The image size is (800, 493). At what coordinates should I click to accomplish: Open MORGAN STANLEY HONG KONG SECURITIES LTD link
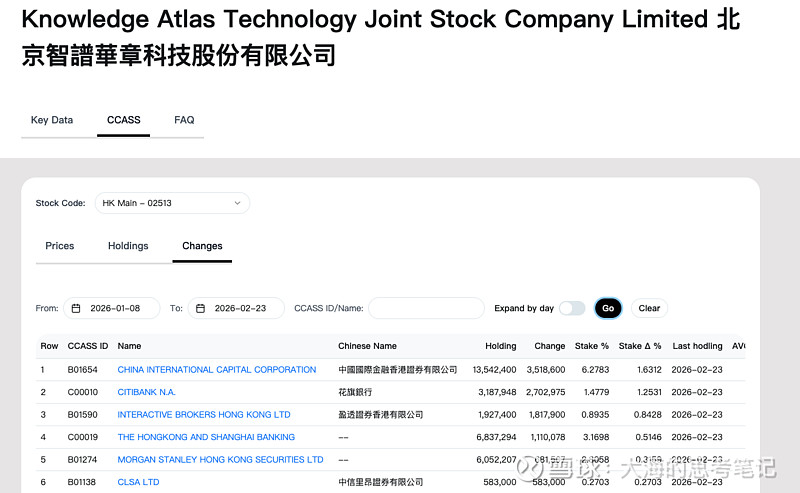click(x=220, y=459)
